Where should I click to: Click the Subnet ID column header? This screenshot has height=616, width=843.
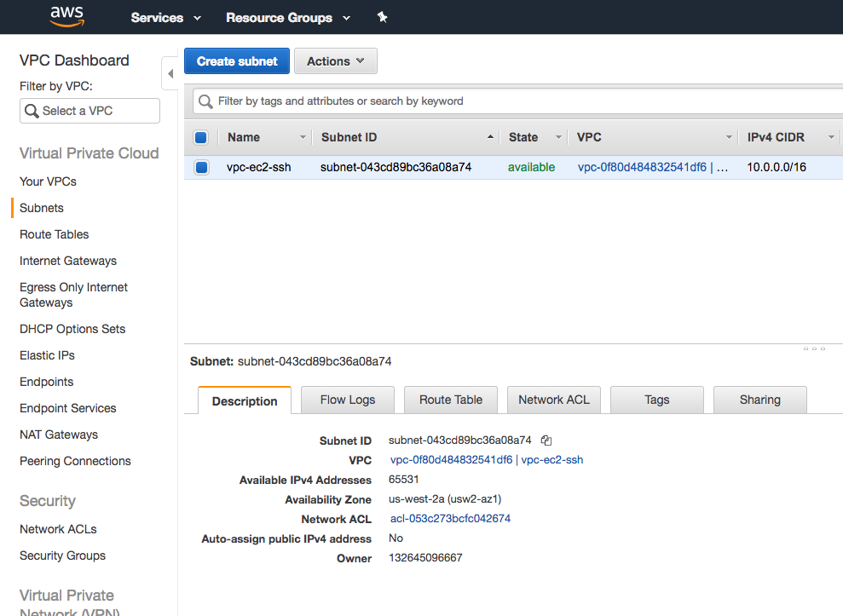349,138
